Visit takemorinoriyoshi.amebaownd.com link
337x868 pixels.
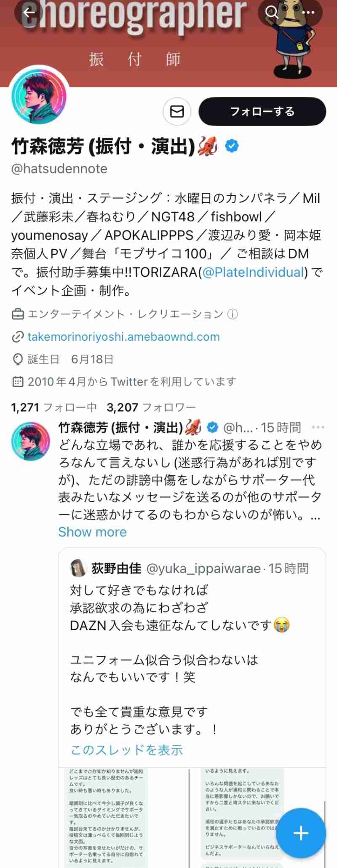coord(123,337)
